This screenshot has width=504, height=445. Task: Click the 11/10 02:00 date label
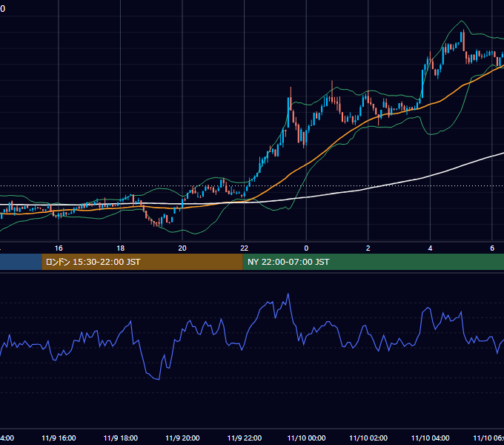pos(368,438)
